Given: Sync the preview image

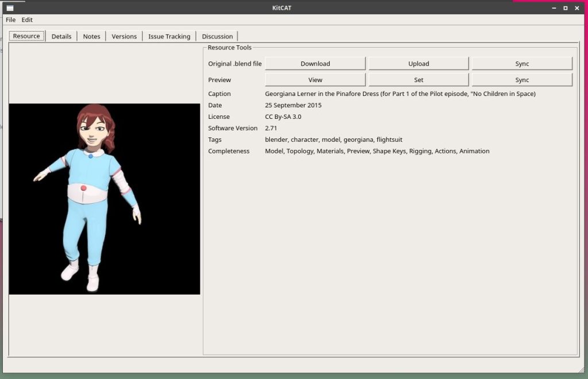Looking at the screenshot, I should click(521, 79).
